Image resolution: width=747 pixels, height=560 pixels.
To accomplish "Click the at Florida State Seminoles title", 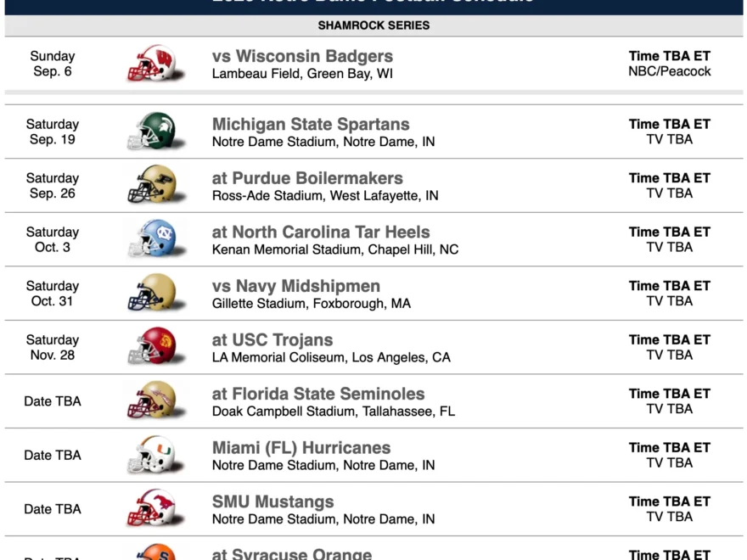I will pyautogui.click(x=318, y=395).
